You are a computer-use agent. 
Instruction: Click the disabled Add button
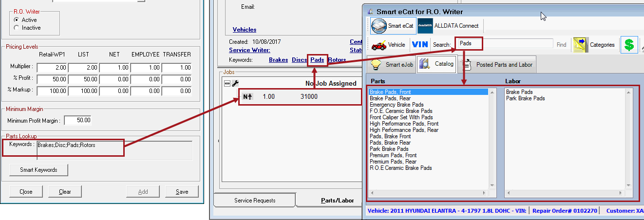click(x=143, y=192)
